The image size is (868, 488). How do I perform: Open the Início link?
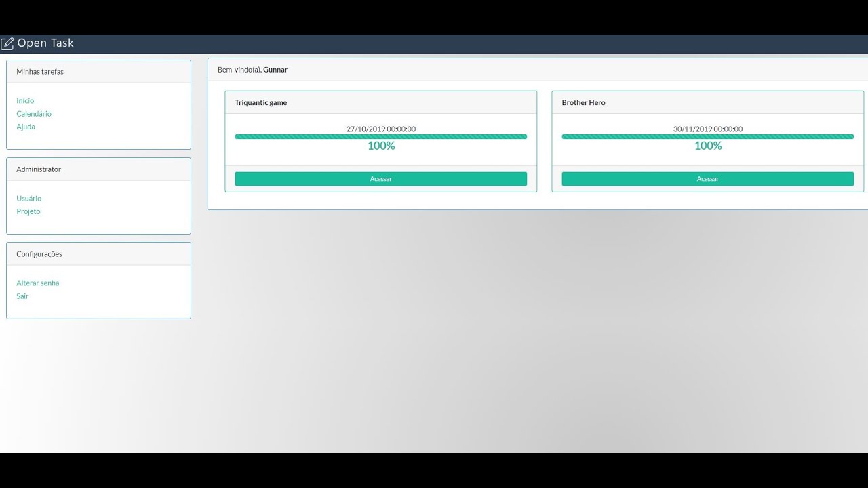click(25, 100)
